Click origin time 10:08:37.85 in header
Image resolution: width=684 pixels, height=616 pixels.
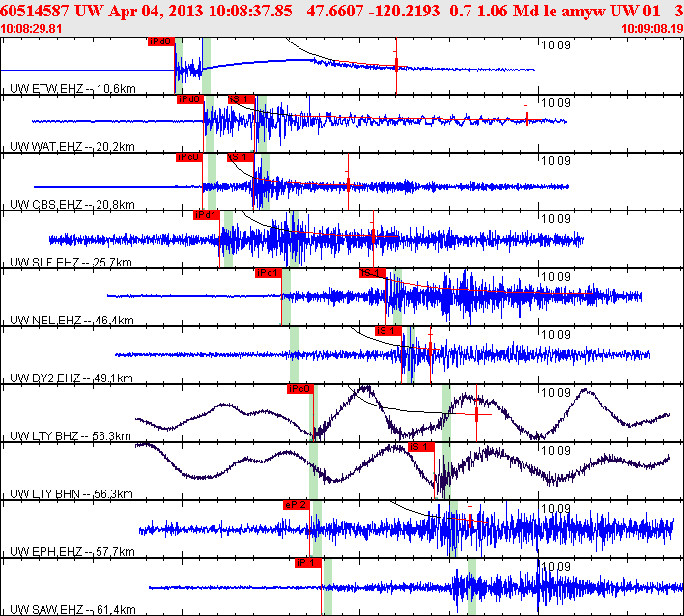250,11
